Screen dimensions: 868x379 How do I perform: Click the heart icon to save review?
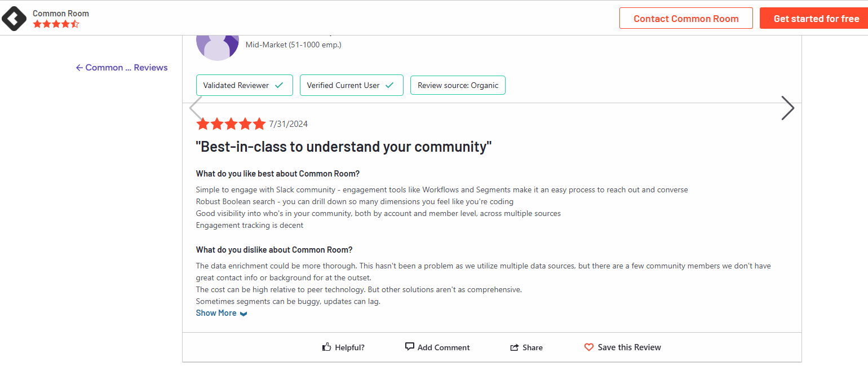click(x=589, y=347)
